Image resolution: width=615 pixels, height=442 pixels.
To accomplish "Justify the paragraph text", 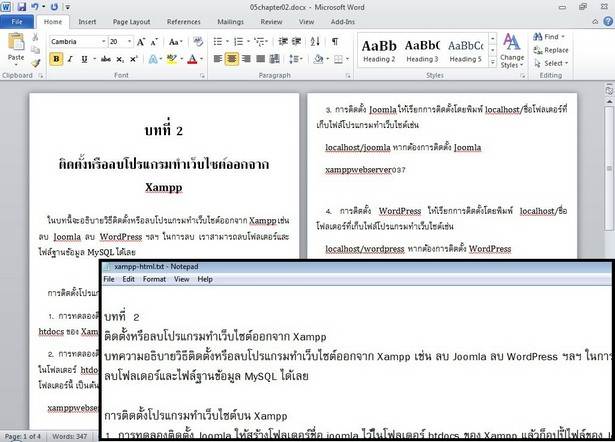I will [260, 59].
